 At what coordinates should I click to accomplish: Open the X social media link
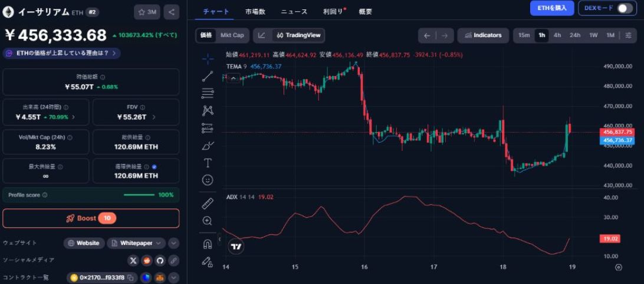(x=133, y=260)
